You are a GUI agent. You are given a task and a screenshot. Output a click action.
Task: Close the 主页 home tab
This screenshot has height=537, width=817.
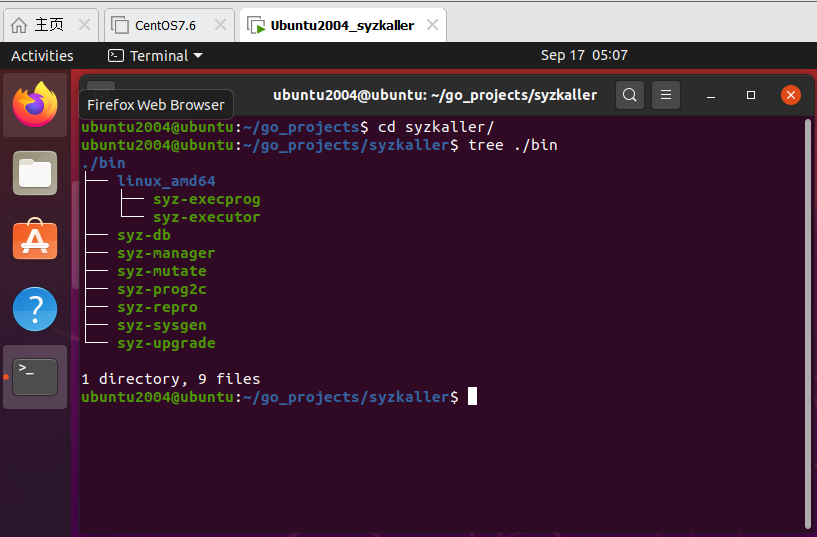84,24
